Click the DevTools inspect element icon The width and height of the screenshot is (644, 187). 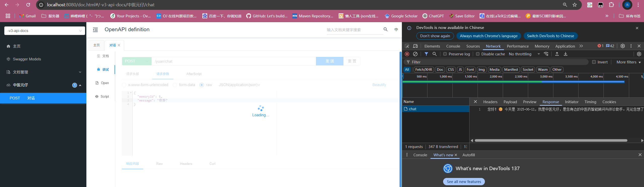click(x=407, y=46)
